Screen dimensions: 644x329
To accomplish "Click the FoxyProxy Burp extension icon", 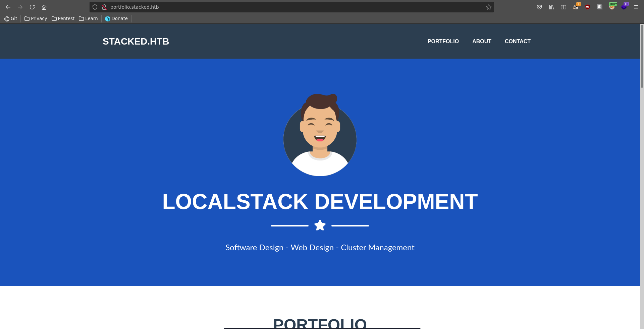I will coord(612,7).
